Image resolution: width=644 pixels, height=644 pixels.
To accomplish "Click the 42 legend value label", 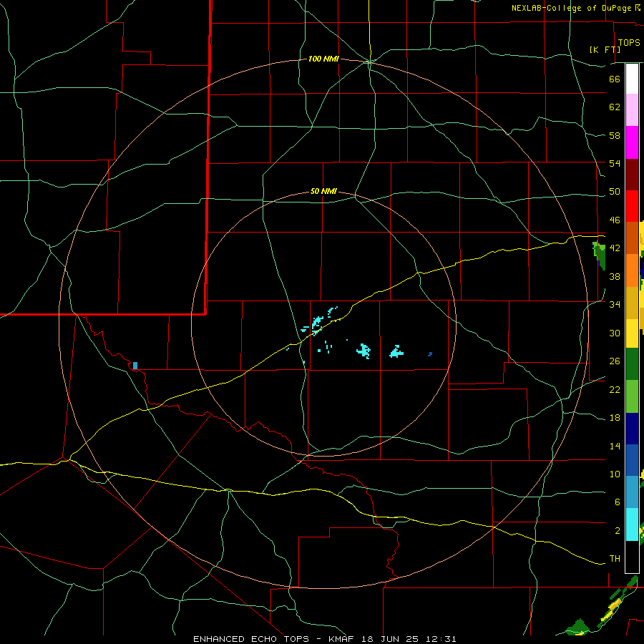I will 615,248.
